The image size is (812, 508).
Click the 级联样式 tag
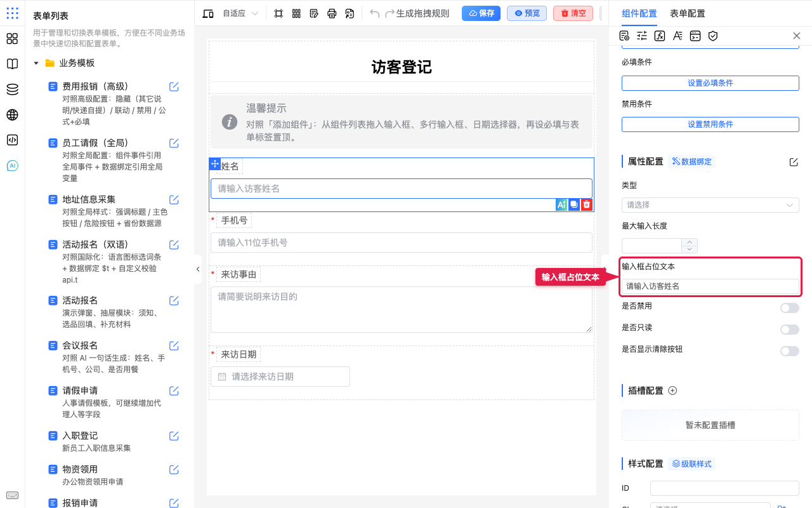pos(692,464)
